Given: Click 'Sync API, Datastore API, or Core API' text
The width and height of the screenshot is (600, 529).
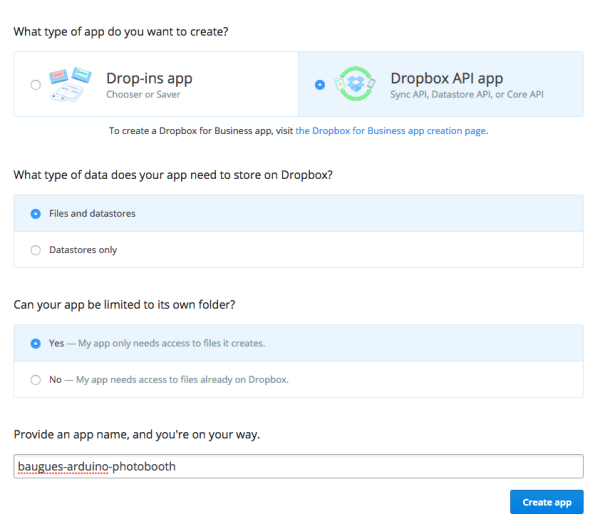Looking at the screenshot, I should pos(467,95).
